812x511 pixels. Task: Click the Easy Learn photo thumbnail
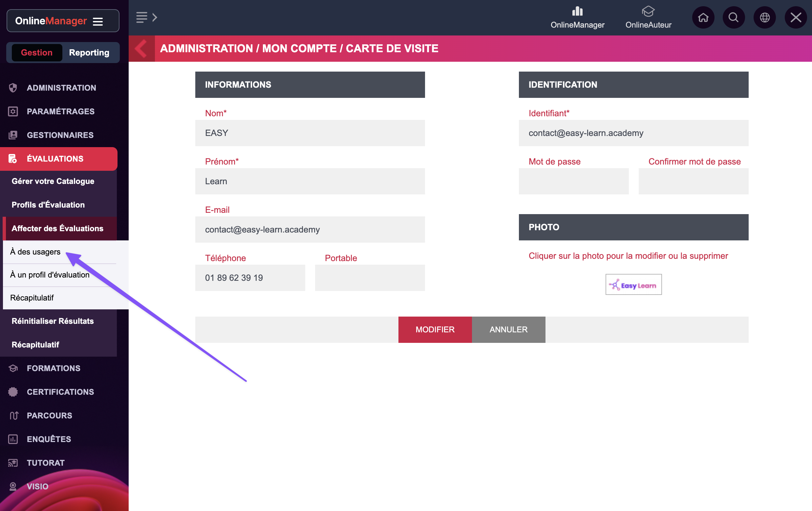[633, 284]
